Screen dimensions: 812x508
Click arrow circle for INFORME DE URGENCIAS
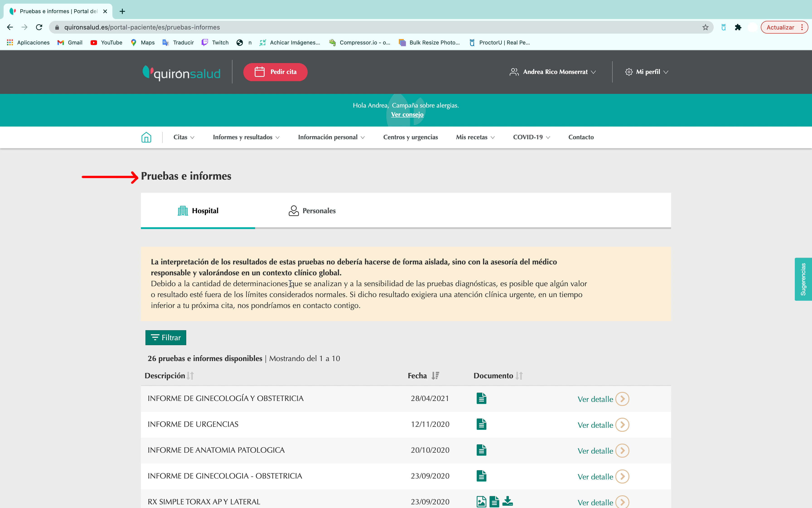[x=622, y=425]
